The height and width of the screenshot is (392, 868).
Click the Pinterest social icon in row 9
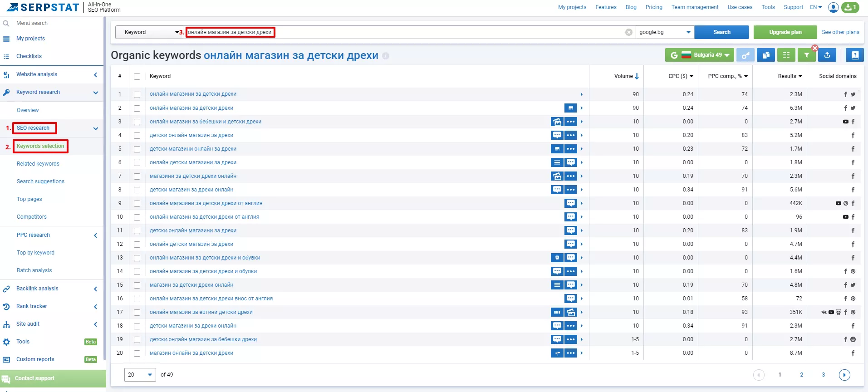click(x=846, y=203)
